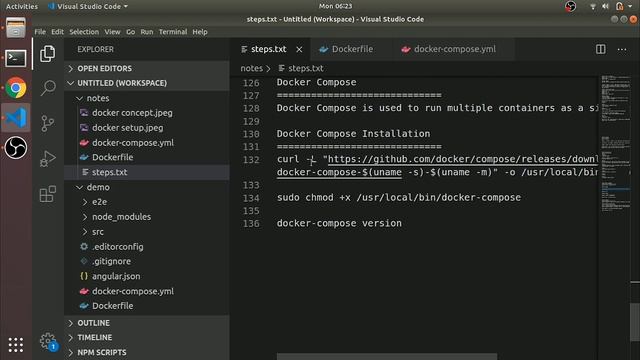
Task: Open Run and Debug view
Action: click(x=48, y=159)
